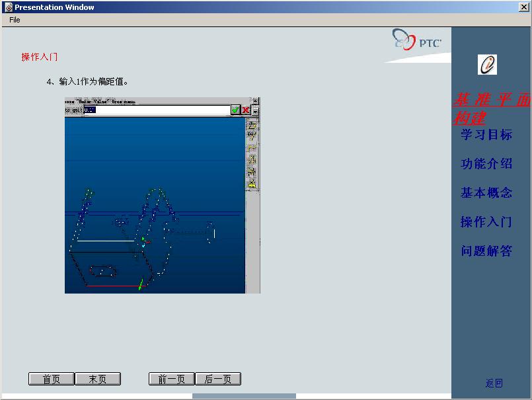Viewport: 532px width, 400px height.
Task: Click the bottom yellow datum toolbar icon
Action: coord(252,184)
